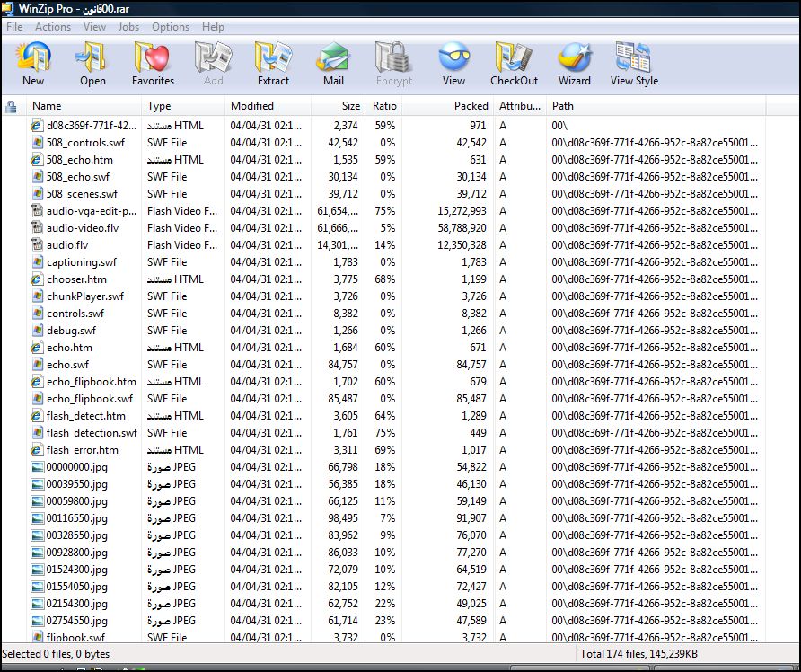This screenshot has width=801, height=672.
Task: Select the file 508_scenes.swf
Action: (82, 194)
